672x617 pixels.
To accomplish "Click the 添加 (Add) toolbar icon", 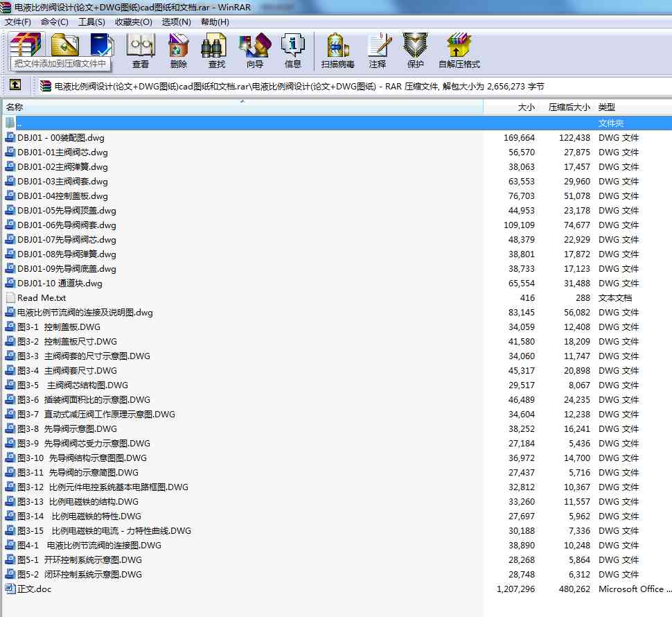I will click(x=26, y=47).
